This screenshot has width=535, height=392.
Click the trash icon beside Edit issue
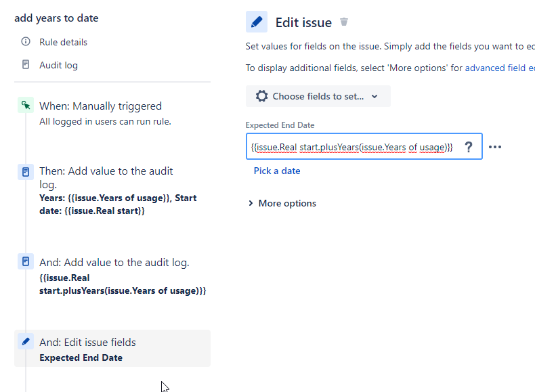[x=344, y=22]
